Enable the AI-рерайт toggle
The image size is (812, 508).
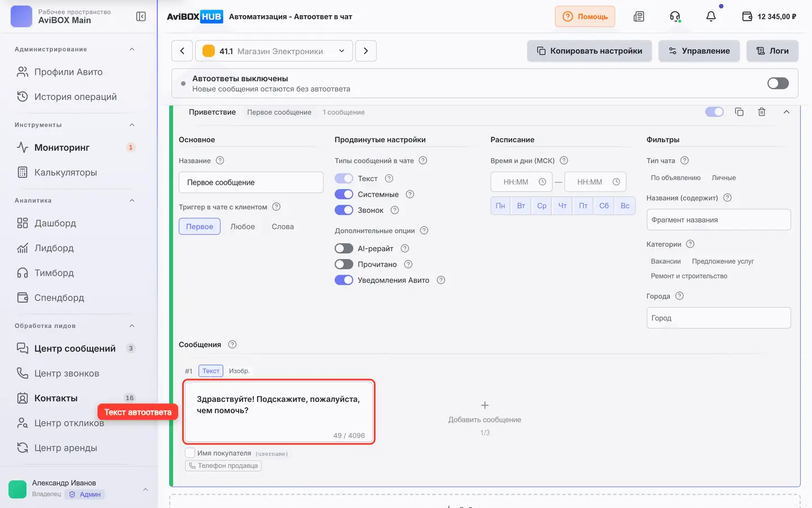tap(344, 248)
